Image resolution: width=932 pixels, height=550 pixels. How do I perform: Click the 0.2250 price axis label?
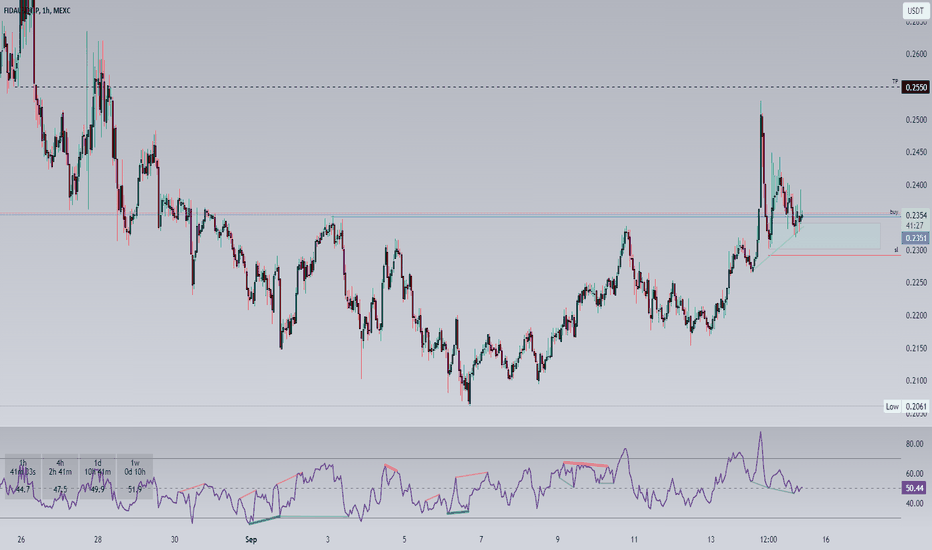click(x=916, y=282)
